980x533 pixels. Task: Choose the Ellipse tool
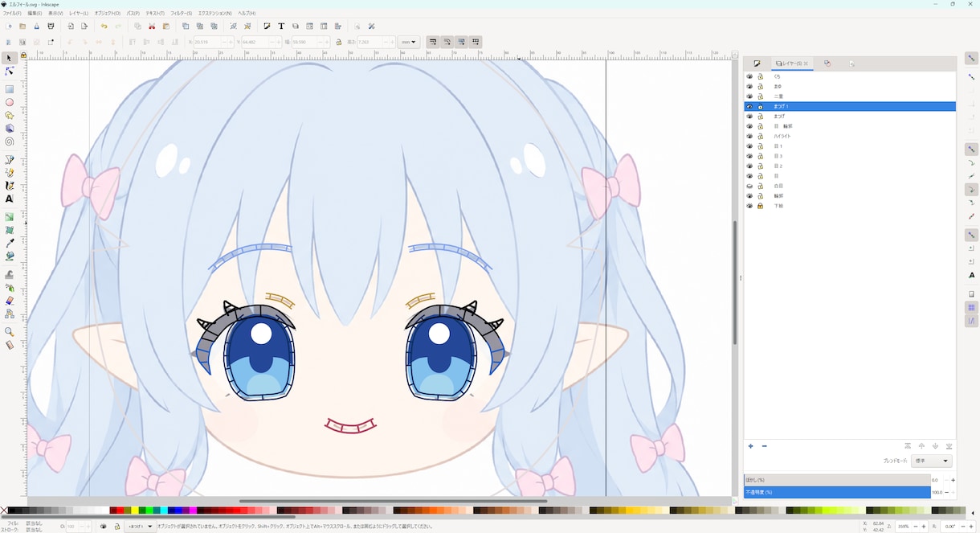(10, 102)
